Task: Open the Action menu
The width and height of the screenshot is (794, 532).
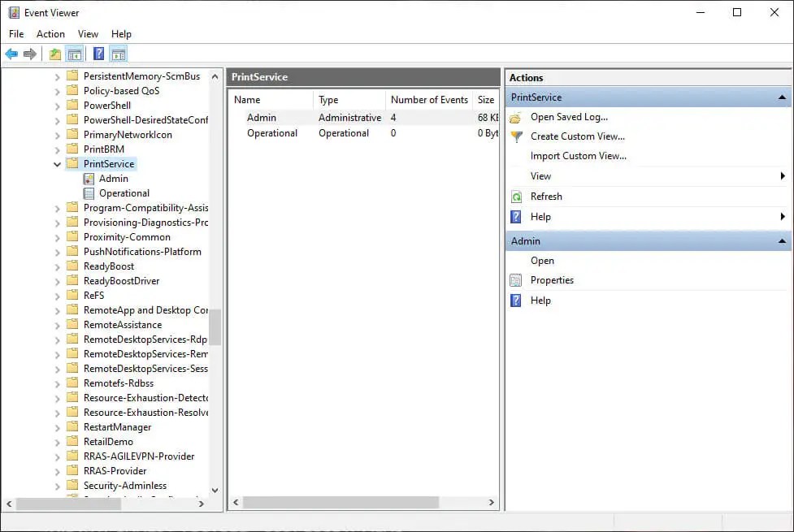Action: click(x=50, y=34)
